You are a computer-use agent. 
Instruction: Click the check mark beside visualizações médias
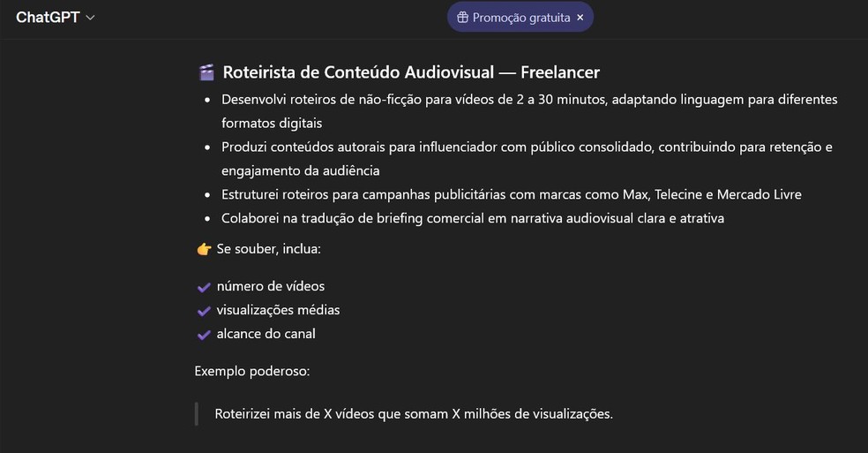pyautogui.click(x=205, y=311)
